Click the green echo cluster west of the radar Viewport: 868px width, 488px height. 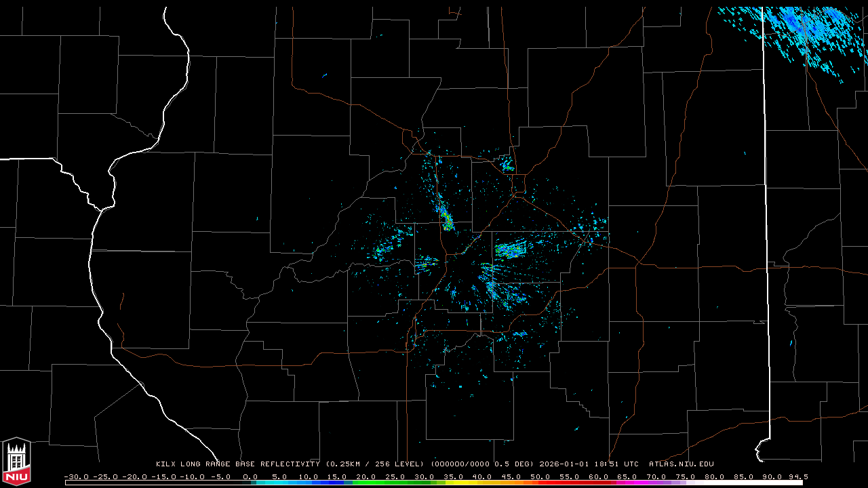pyautogui.click(x=381, y=251)
